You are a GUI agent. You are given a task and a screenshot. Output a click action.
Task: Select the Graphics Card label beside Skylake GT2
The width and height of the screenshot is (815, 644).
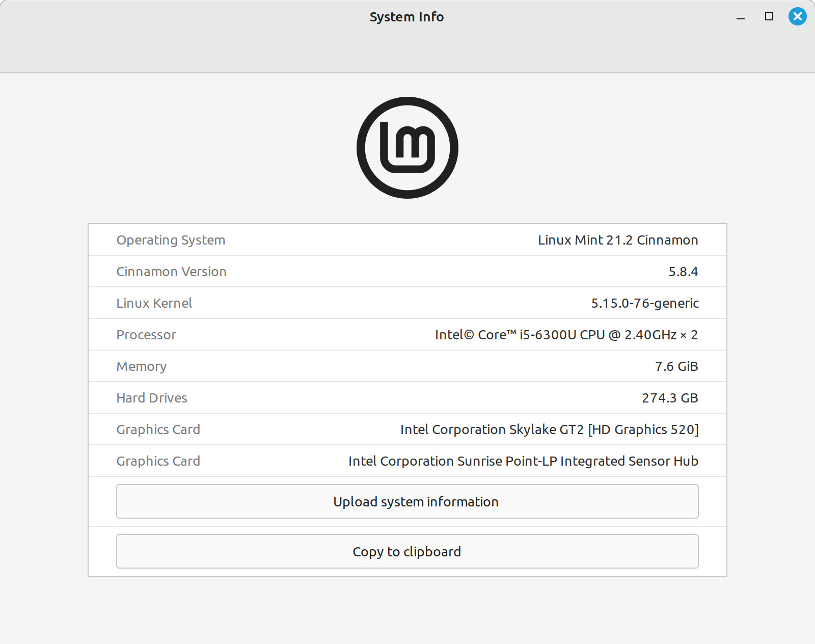coord(158,430)
